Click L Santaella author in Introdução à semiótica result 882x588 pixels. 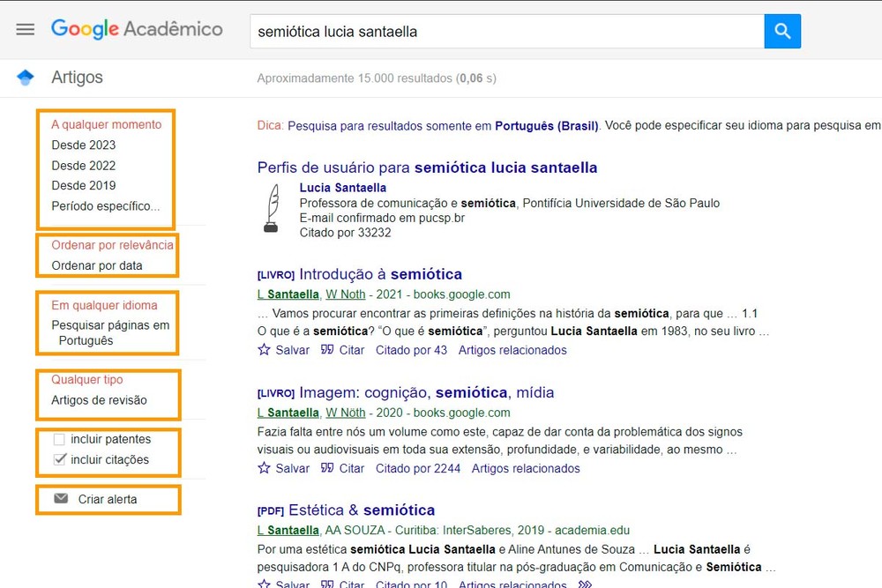tap(288, 294)
